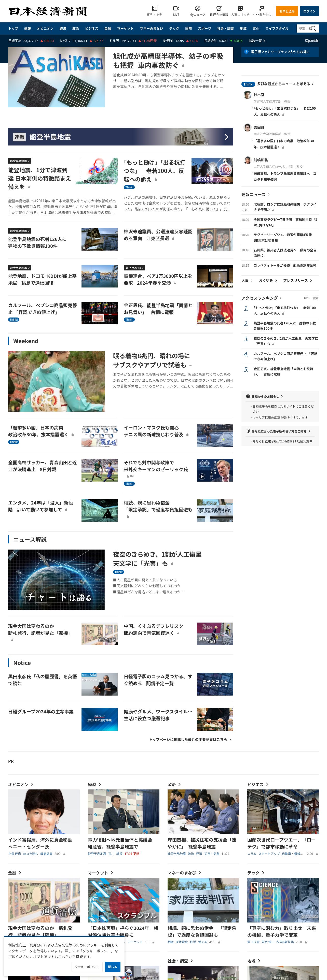
Task: Expand 速報ニュース section chevron
Action: click(x=268, y=195)
